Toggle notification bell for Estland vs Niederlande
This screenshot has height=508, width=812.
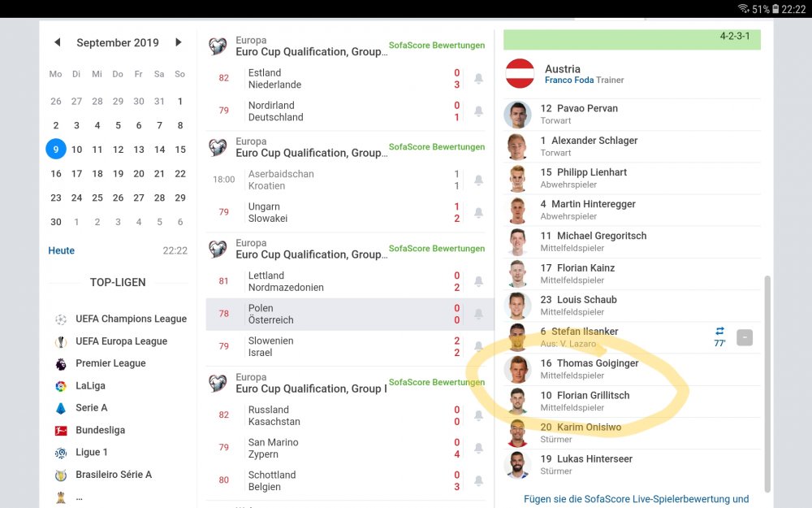tap(478, 78)
